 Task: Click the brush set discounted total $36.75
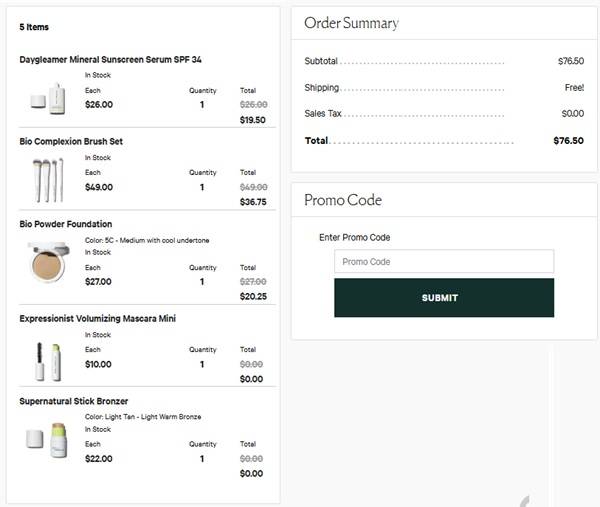(x=252, y=202)
